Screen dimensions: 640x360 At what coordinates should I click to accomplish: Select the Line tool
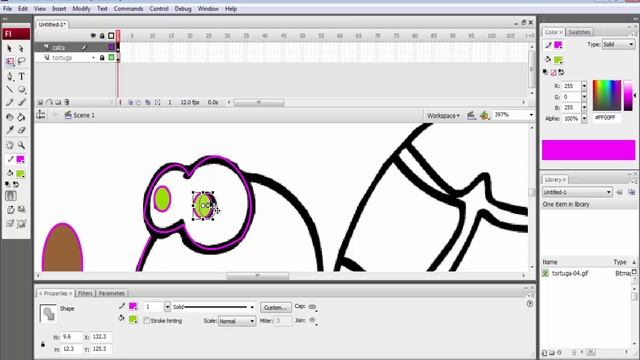10,89
